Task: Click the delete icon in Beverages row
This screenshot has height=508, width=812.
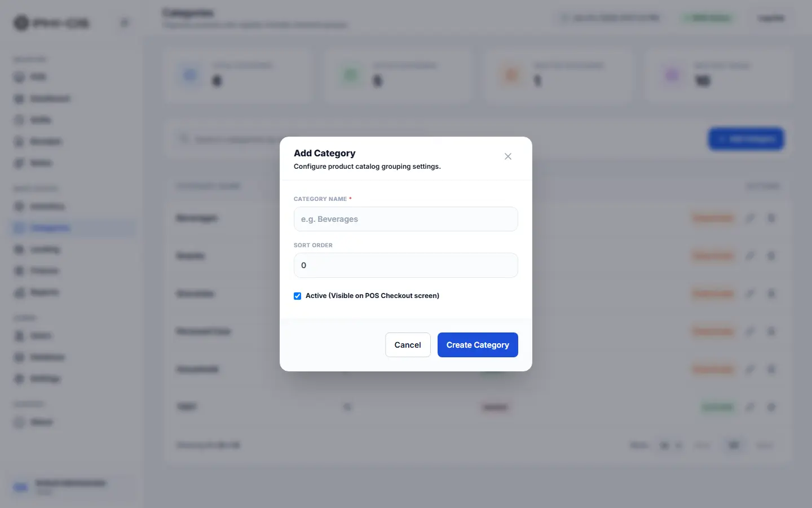Action: coord(771,218)
